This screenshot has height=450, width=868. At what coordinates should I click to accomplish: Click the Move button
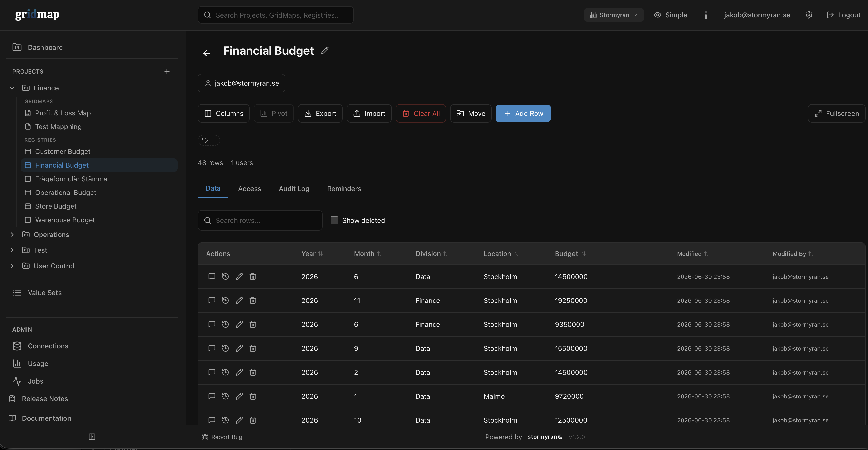coord(471,113)
